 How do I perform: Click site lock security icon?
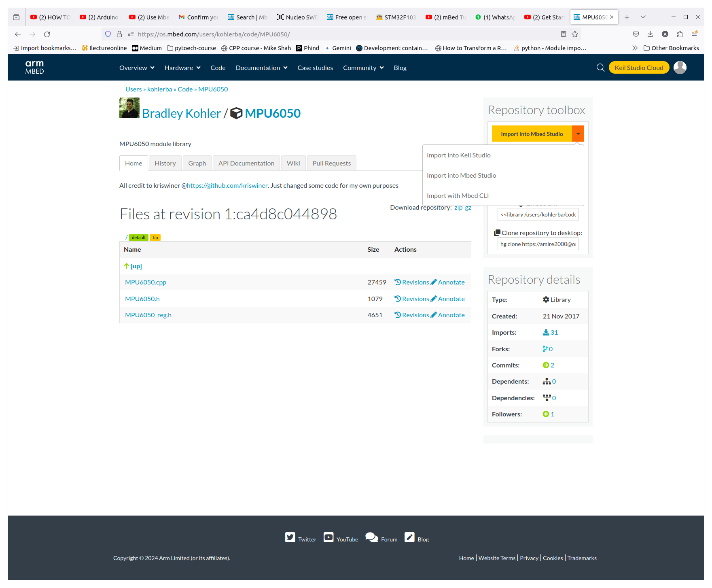(x=119, y=34)
